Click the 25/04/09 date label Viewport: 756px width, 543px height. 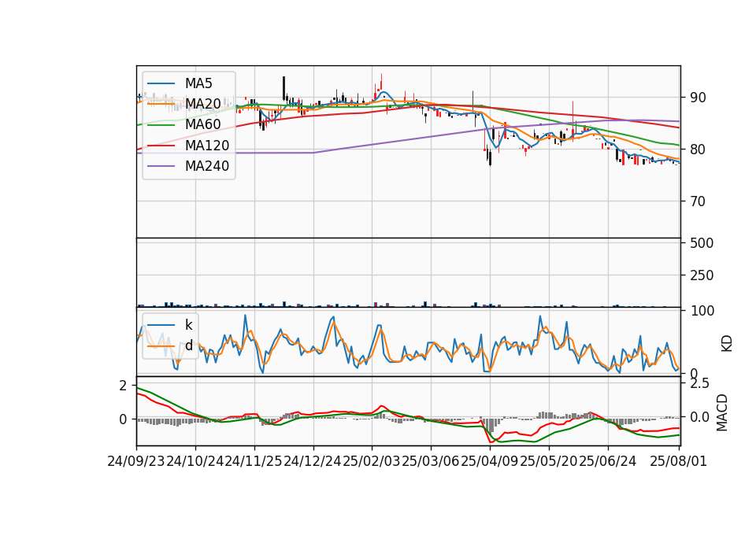coord(489,461)
